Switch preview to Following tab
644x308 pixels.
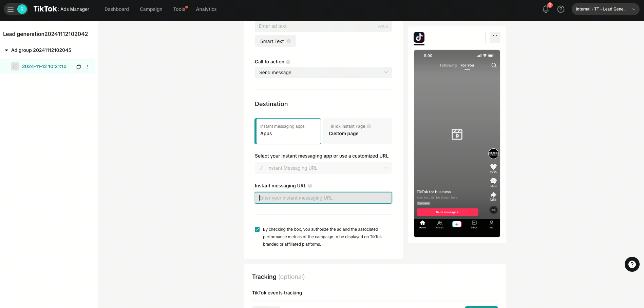(448, 65)
